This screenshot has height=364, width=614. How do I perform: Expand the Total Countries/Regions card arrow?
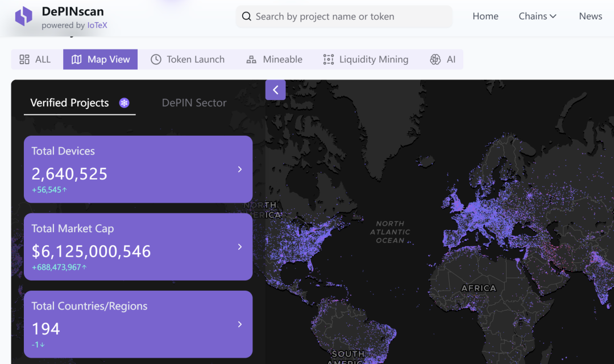click(x=240, y=324)
